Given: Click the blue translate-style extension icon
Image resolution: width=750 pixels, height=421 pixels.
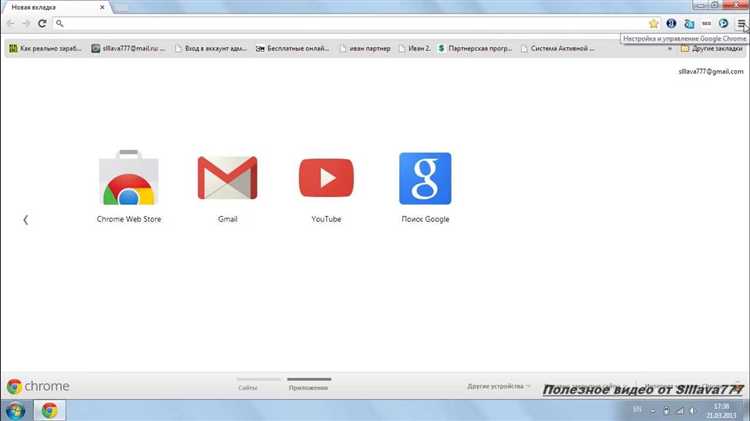Looking at the screenshot, I should point(689,23).
